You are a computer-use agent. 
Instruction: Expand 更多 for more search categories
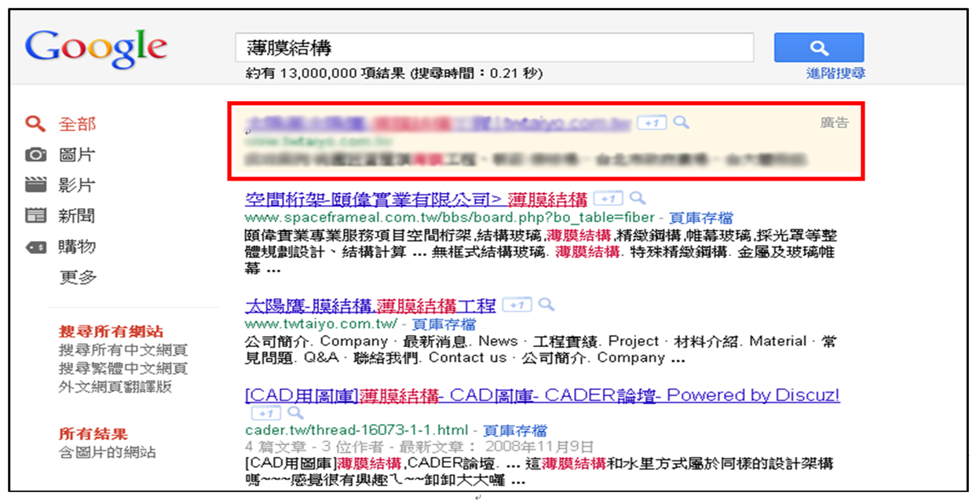[77, 277]
